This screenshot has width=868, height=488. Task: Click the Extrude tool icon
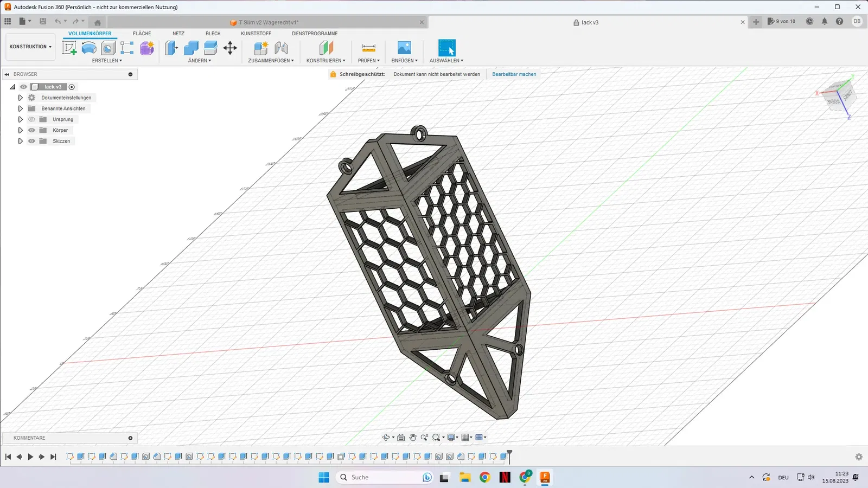coord(89,48)
